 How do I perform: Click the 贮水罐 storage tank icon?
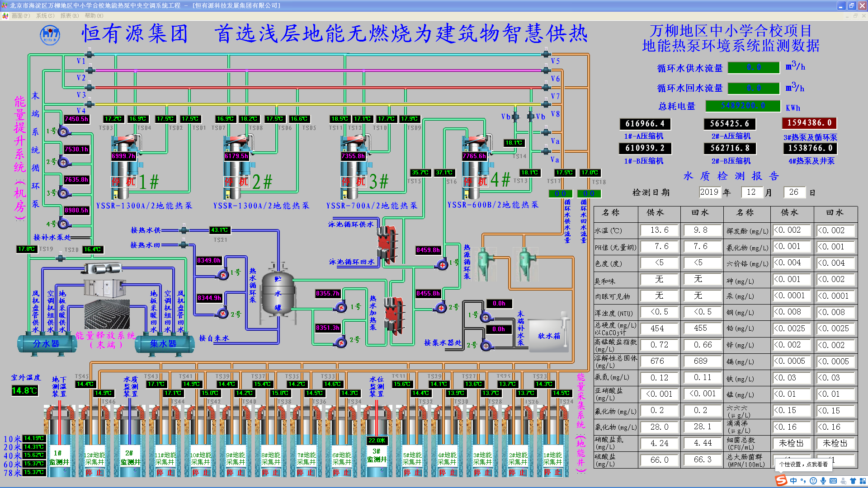click(x=278, y=293)
